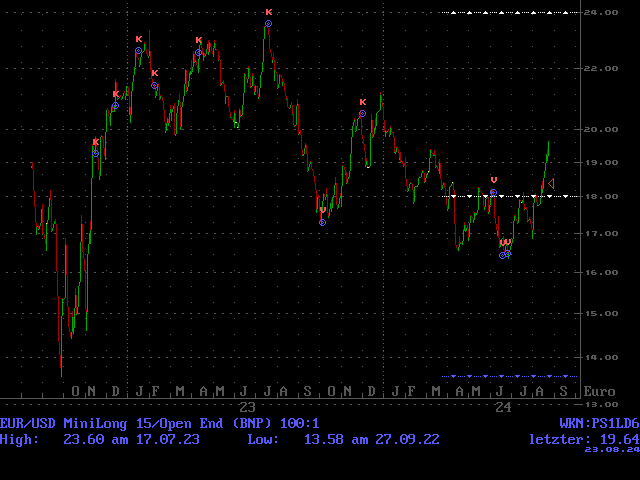Viewport: 640px width, 480px height.
Task: Click the WKN:PS1LD6 identifier text
Action: [597, 424]
